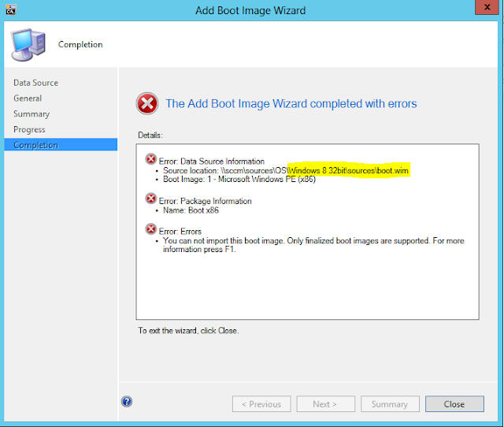Click the Next > button
The image size is (504, 427).
coord(325,404)
